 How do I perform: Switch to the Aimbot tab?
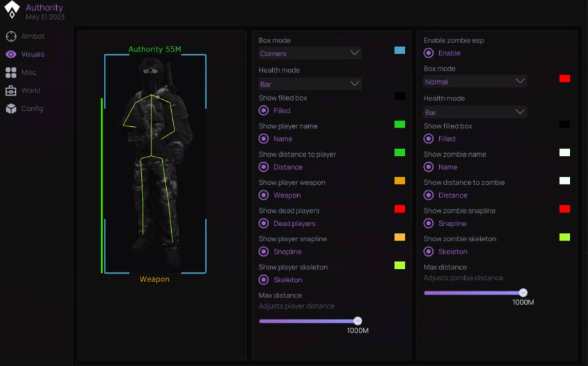33,36
